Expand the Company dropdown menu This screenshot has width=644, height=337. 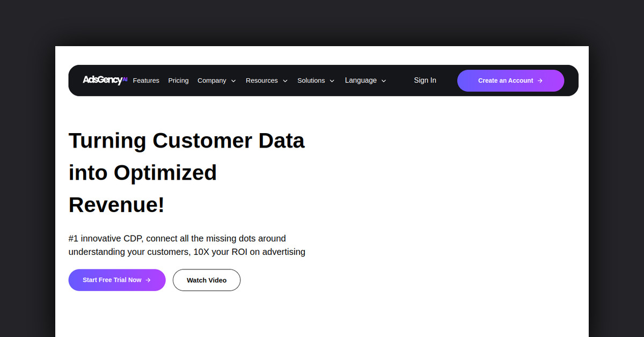pyautogui.click(x=212, y=80)
